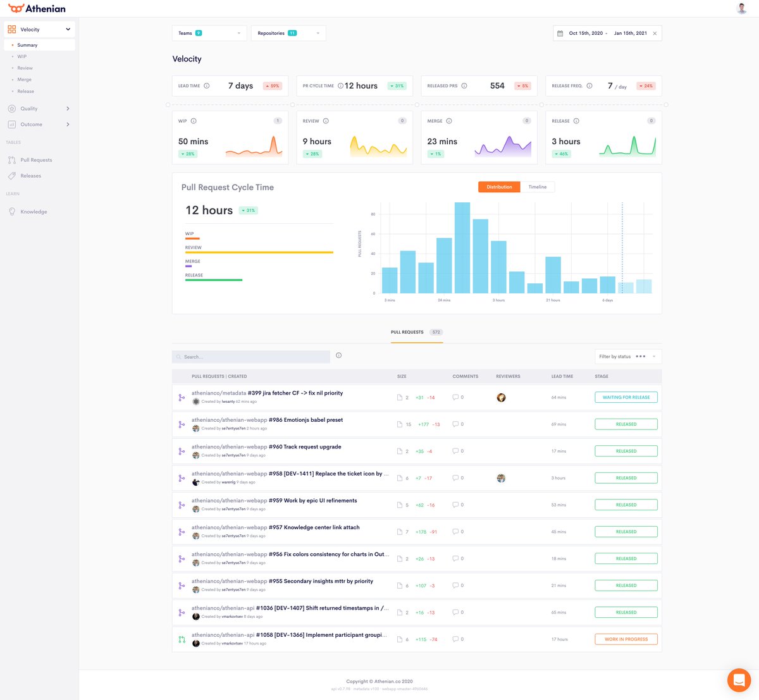Click Released button on PR #986 row

pyautogui.click(x=626, y=424)
